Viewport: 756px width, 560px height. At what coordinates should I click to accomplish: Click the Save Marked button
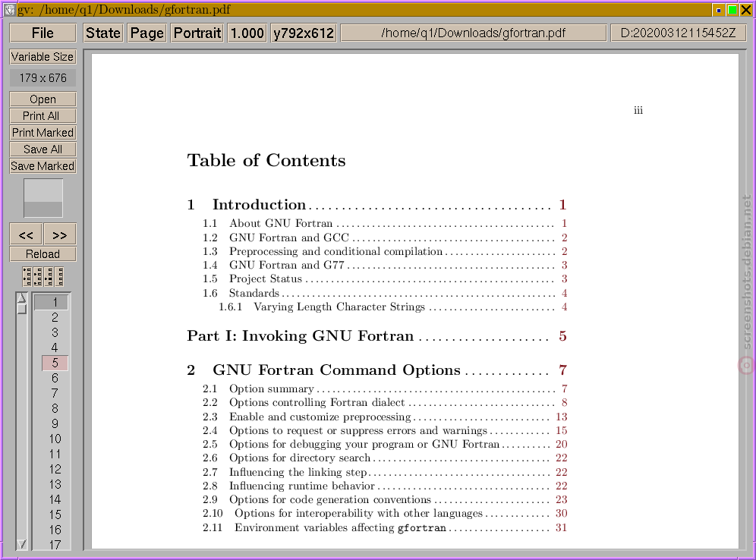click(43, 166)
